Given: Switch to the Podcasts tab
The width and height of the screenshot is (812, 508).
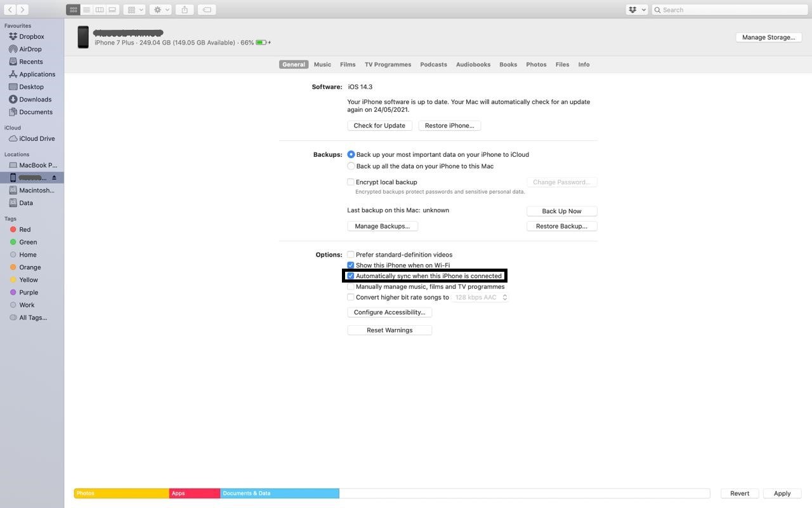Looking at the screenshot, I should (433, 64).
